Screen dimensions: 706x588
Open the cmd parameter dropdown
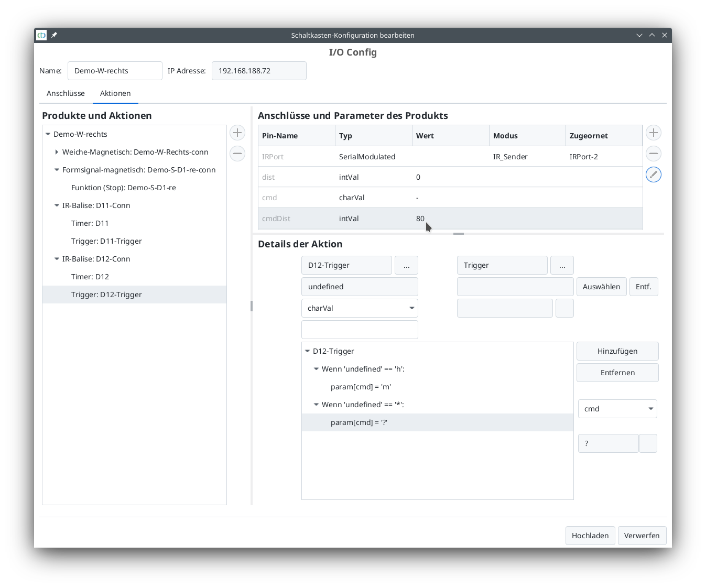point(617,409)
